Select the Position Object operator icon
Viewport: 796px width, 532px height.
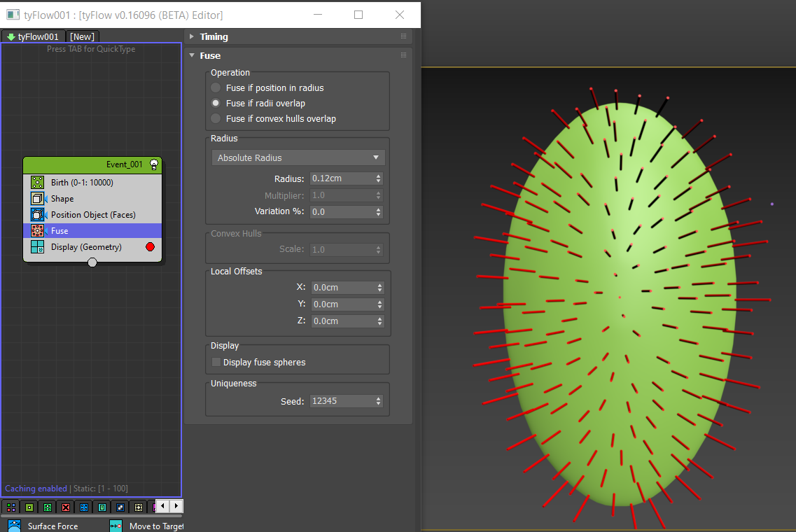(x=38, y=215)
